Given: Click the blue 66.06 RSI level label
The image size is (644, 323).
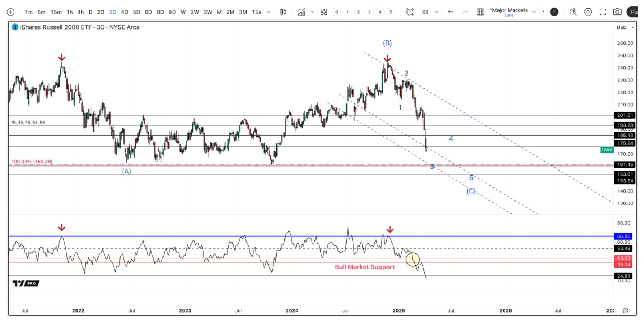Looking at the screenshot, I should [x=623, y=236].
